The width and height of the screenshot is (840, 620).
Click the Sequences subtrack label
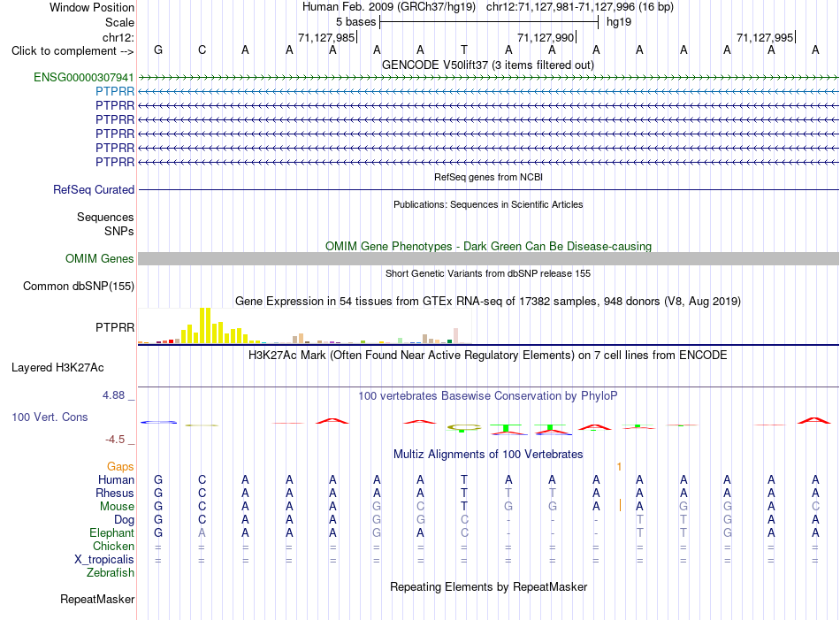coord(105,217)
